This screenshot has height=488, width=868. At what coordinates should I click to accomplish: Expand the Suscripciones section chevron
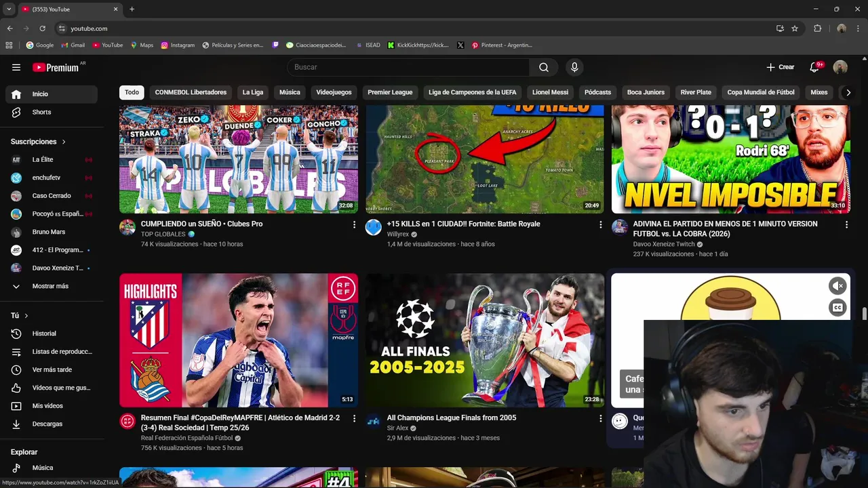point(64,142)
